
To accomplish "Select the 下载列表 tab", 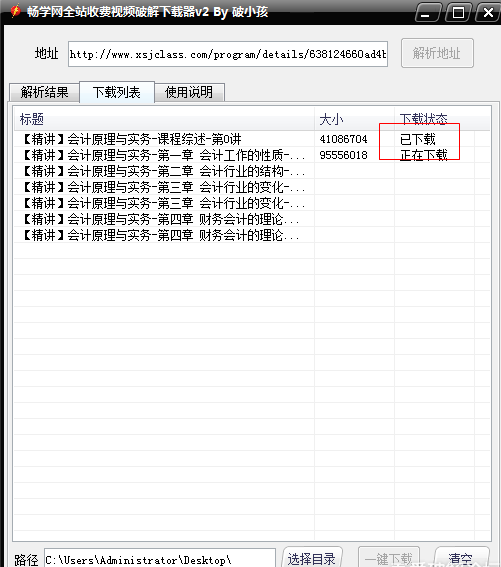I will tap(116, 92).
